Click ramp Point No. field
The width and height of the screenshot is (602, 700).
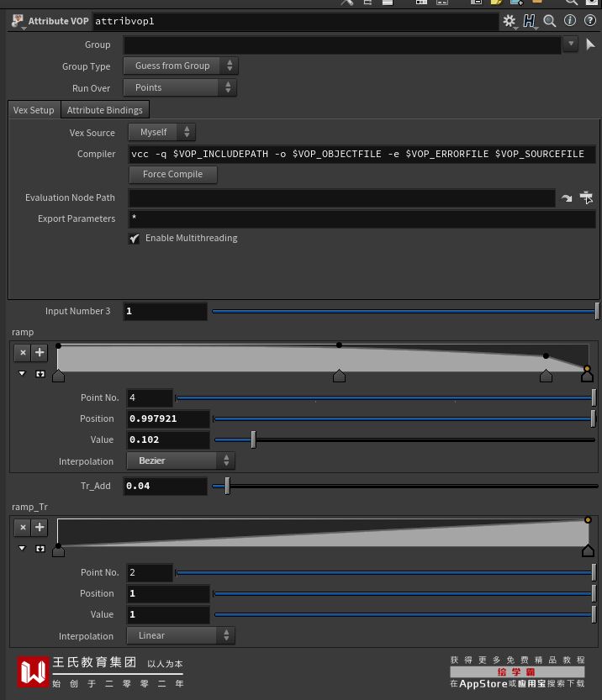click(150, 397)
